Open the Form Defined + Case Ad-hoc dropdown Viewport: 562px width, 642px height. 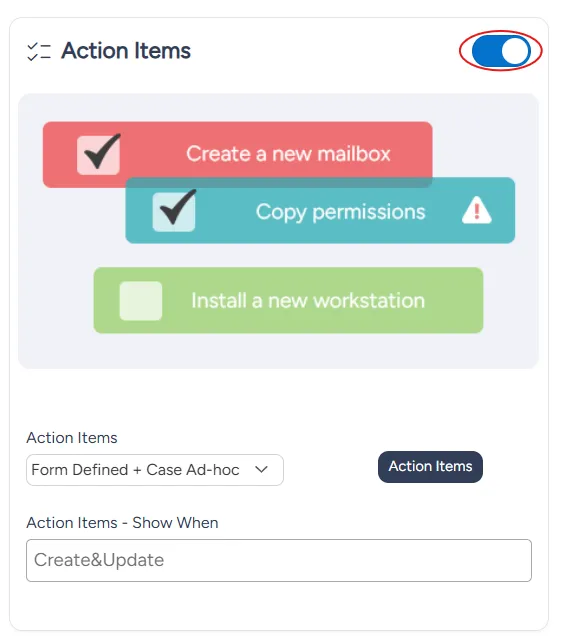[x=155, y=470]
